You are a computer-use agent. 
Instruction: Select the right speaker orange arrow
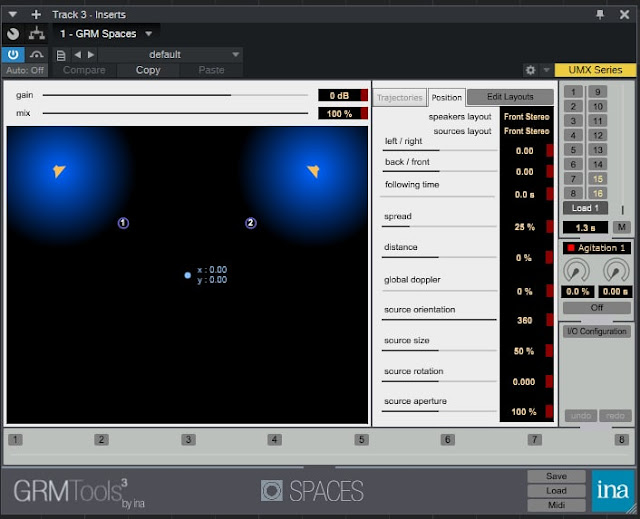[313, 171]
